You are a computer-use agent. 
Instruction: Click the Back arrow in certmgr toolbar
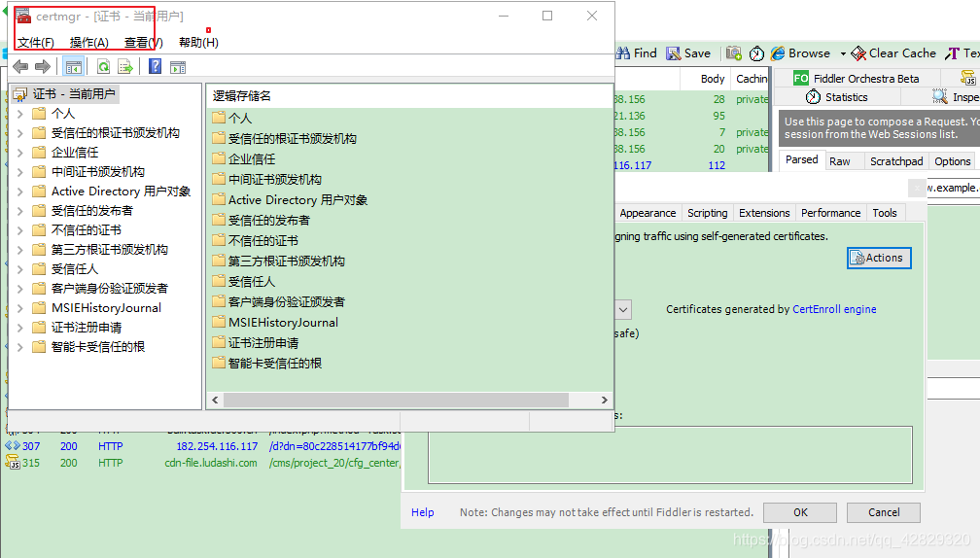[x=20, y=66]
